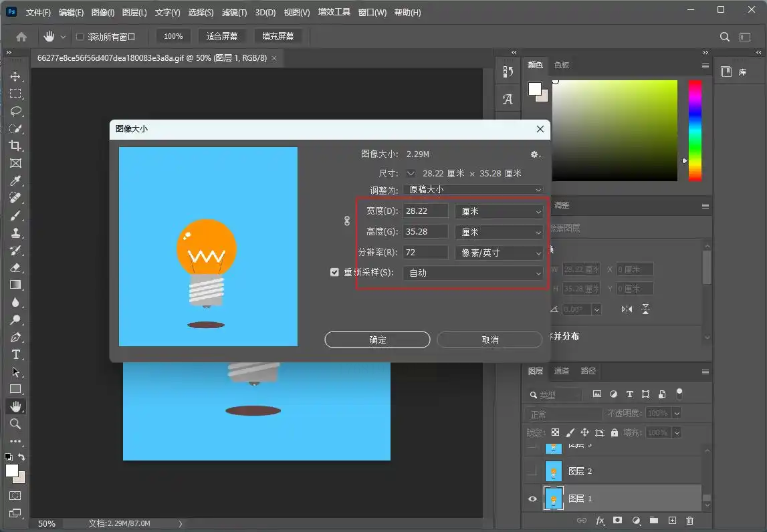The height and width of the screenshot is (532, 767).
Task: Click the 高度 value input field
Action: click(425, 232)
